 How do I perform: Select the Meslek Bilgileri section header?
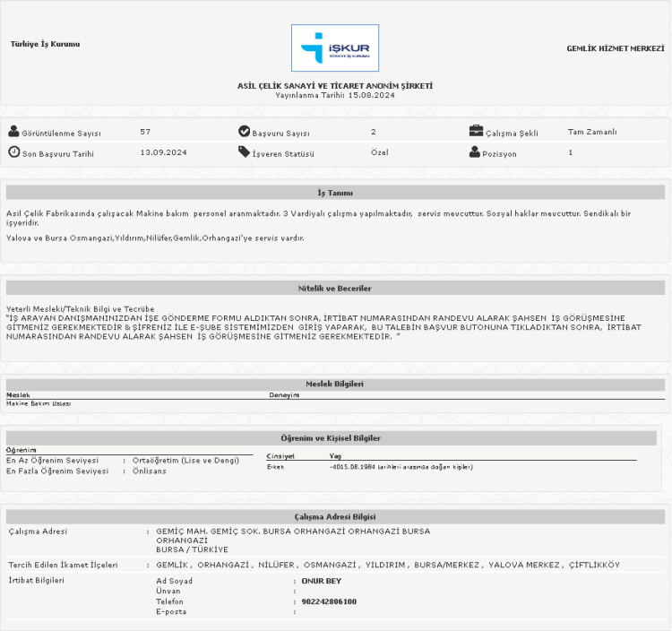tap(335, 384)
